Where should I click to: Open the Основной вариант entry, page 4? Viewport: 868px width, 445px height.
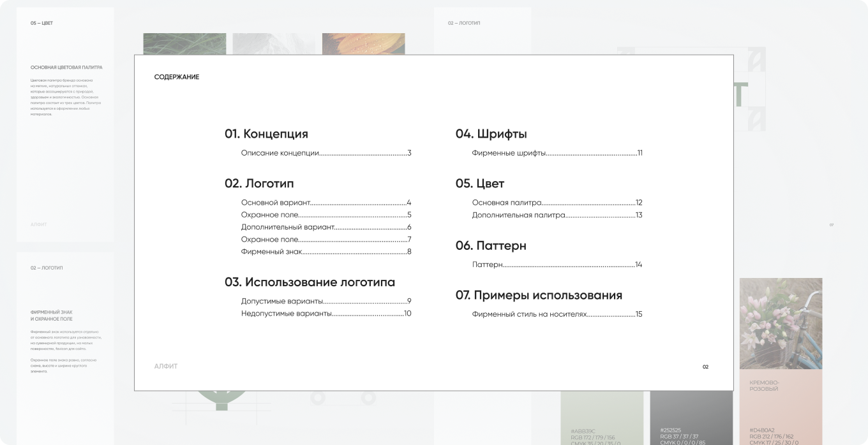point(326,203)
